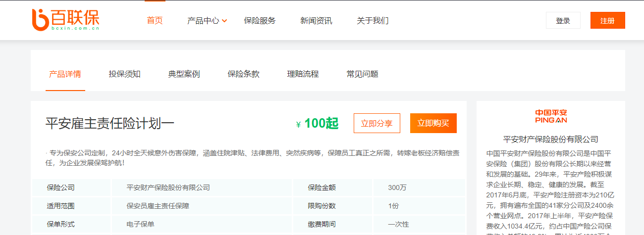This screenshot has height=235, width=644.
Task: Click the company introduction paragraph in the sidebar
Action: tap(551, 192)
